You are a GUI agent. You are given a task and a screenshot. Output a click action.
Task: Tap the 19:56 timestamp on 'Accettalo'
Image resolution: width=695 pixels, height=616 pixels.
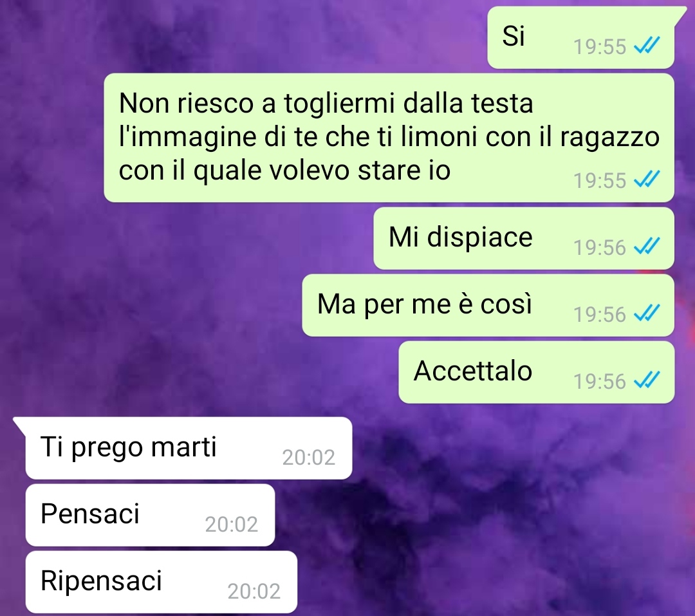600,382
